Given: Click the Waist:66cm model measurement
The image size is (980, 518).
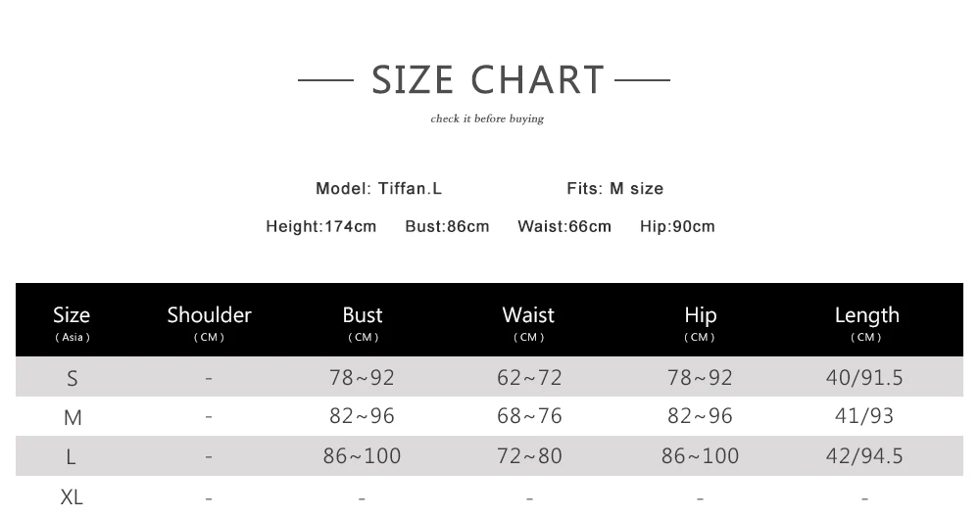Looking at the screenshot, I should [563, 226].
